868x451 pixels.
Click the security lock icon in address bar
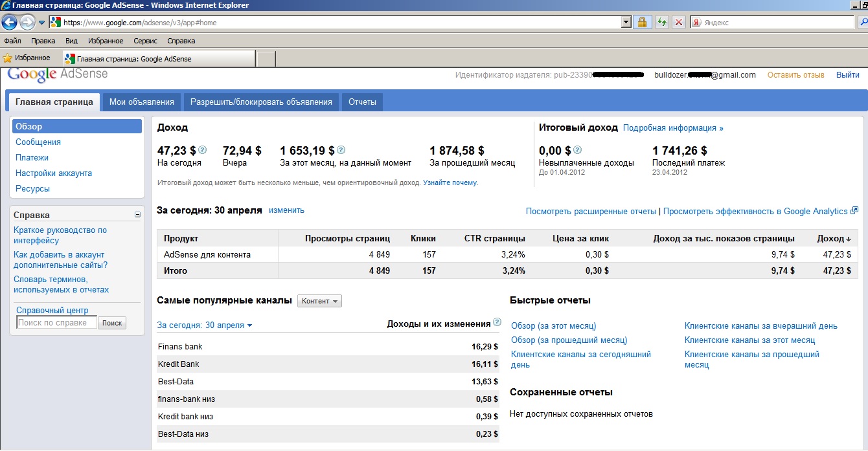642,23
